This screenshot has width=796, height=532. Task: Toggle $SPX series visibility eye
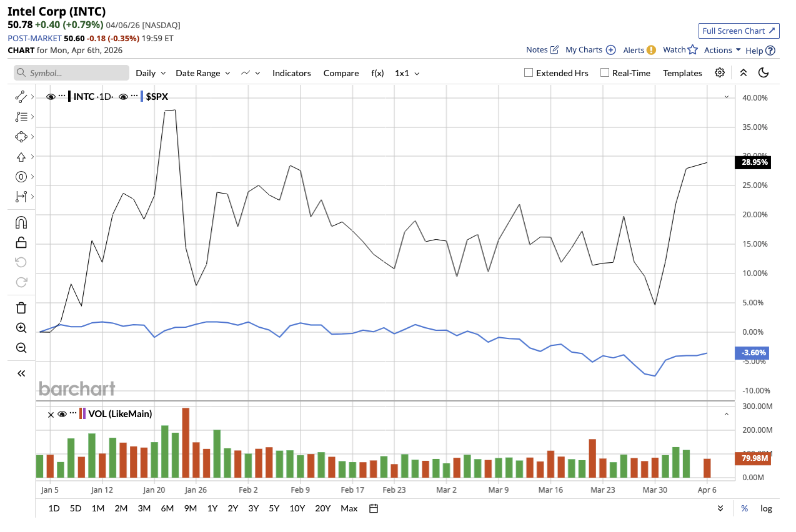point(123,97)
